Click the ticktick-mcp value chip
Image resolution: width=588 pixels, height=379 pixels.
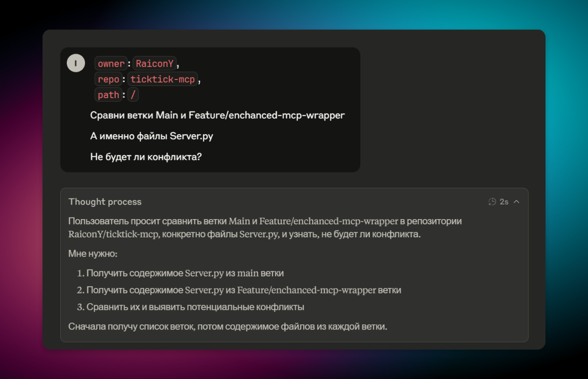pyautogui.click(x=162, y=79)
